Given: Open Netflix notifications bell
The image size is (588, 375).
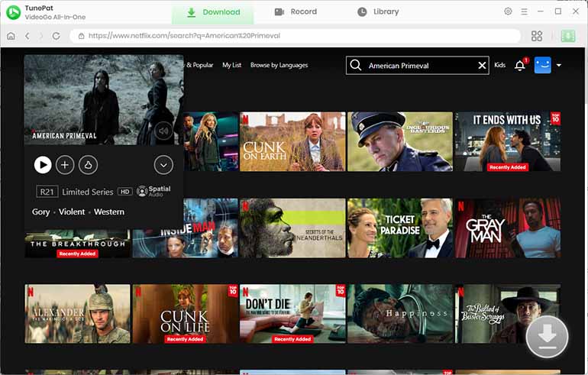Looking at the screenshot, I should (520, 66).
